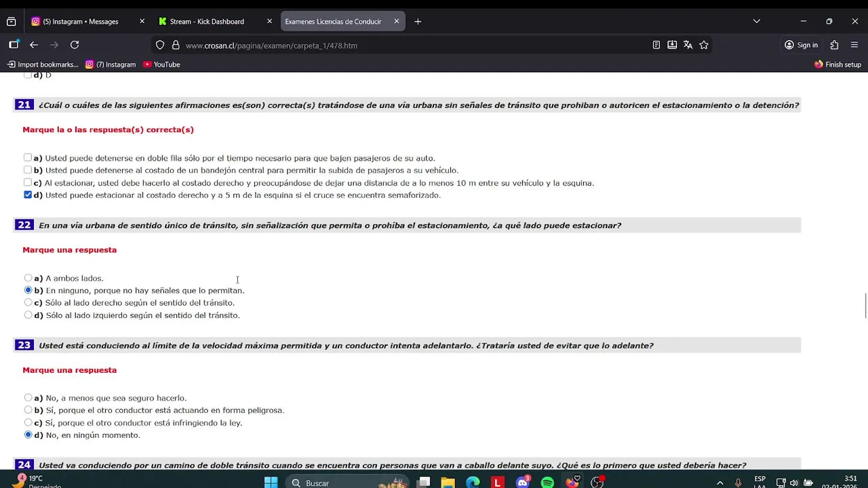This screenshot has width=868, height=488.
Task: Select 'No, en ningún momento' radio
Action: point(28,434)
